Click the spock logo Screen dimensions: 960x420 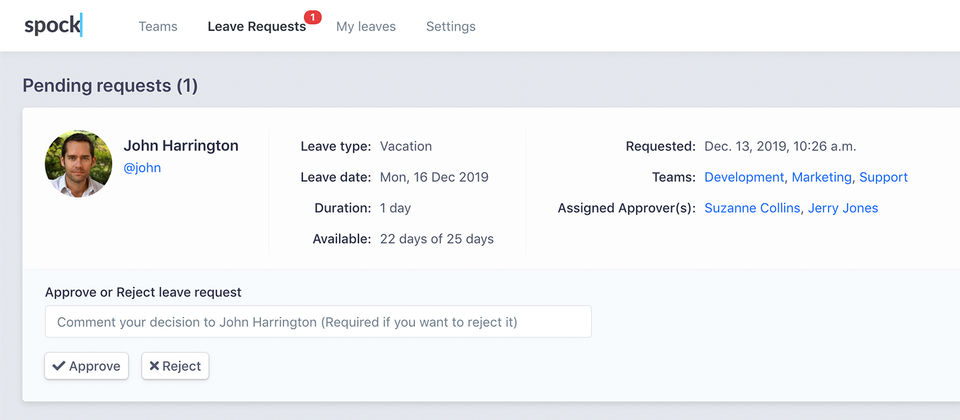(52, 26)
